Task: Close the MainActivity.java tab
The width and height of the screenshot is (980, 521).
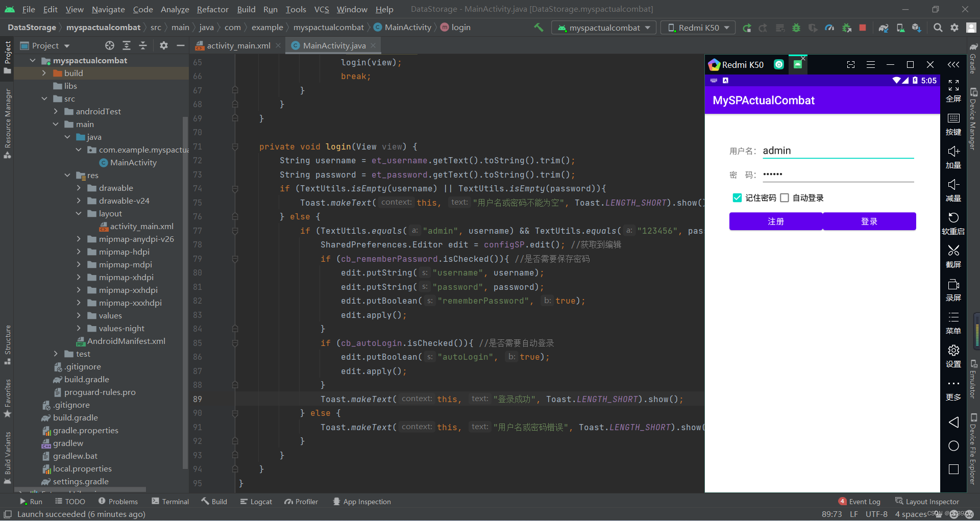Action: click(x=373, y=45)
